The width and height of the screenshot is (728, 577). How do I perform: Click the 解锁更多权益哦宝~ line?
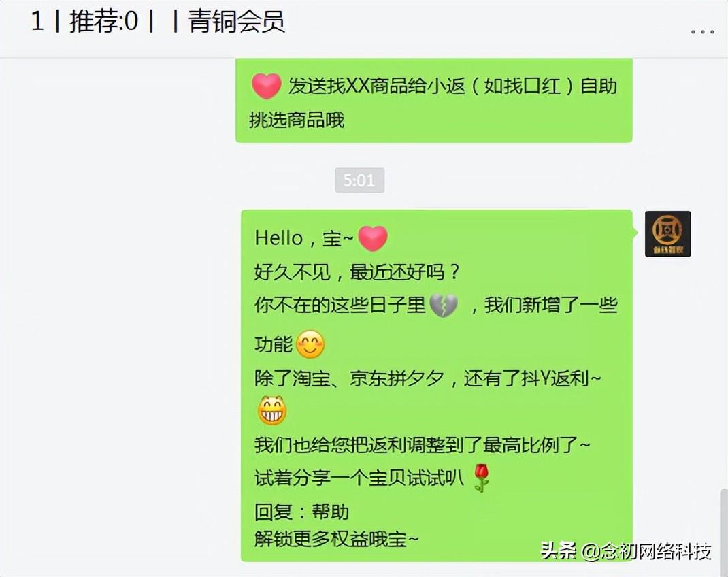[x=337, y=540]
